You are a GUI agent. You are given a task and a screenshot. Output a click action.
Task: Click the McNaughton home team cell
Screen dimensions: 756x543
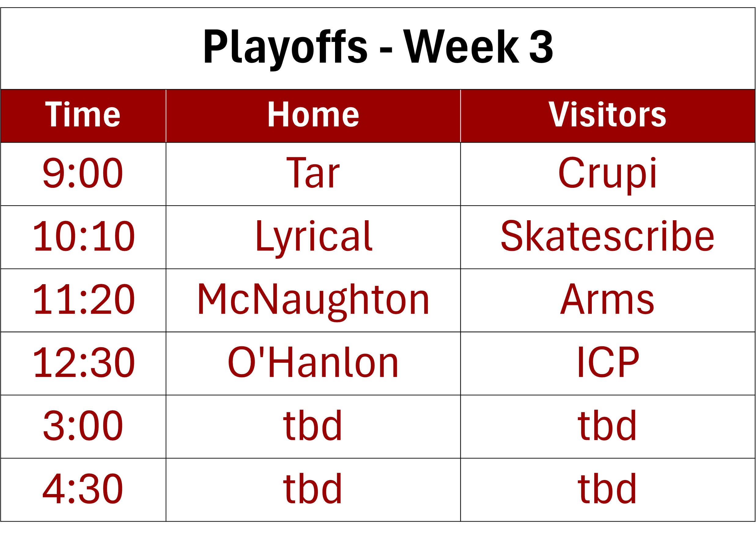(x=313, y=299)
